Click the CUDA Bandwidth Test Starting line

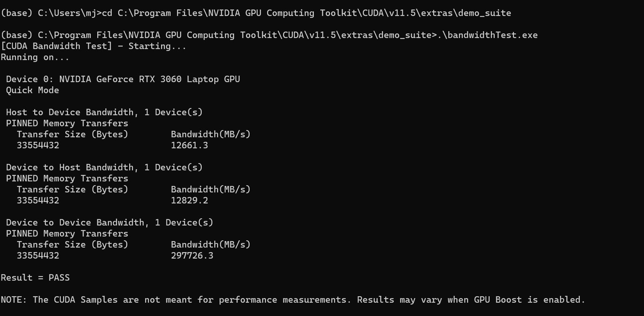(93, 46)
